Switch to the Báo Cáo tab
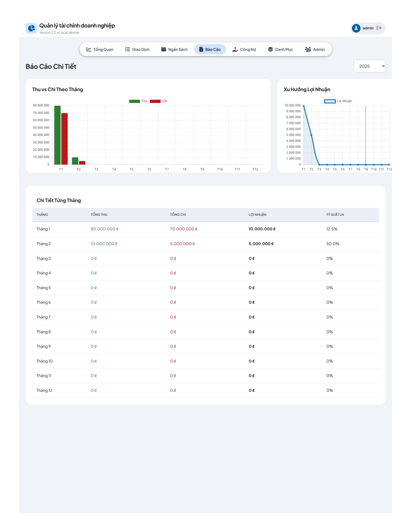The height and width of the screenshot is (532, 411). pos(210,49)
